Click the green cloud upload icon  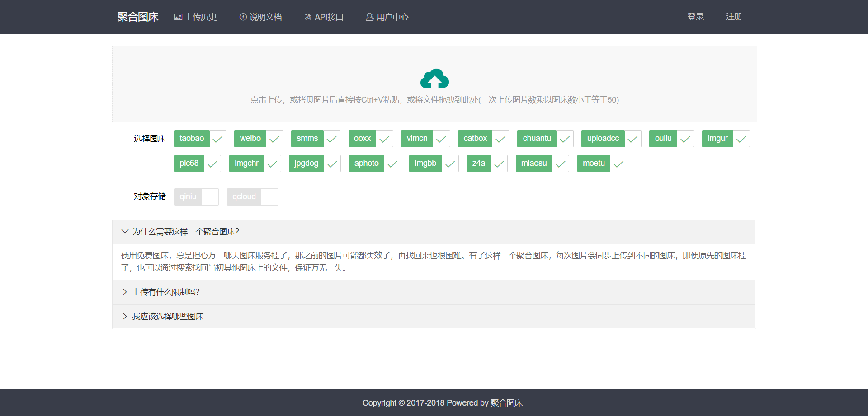coord(434,79)
